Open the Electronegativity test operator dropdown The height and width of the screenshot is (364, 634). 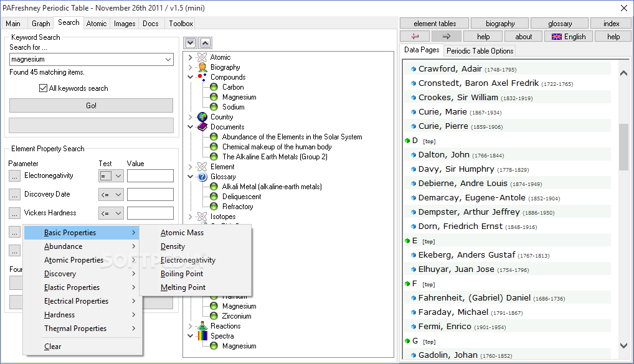pyautogui.click(x=118, y=176)
